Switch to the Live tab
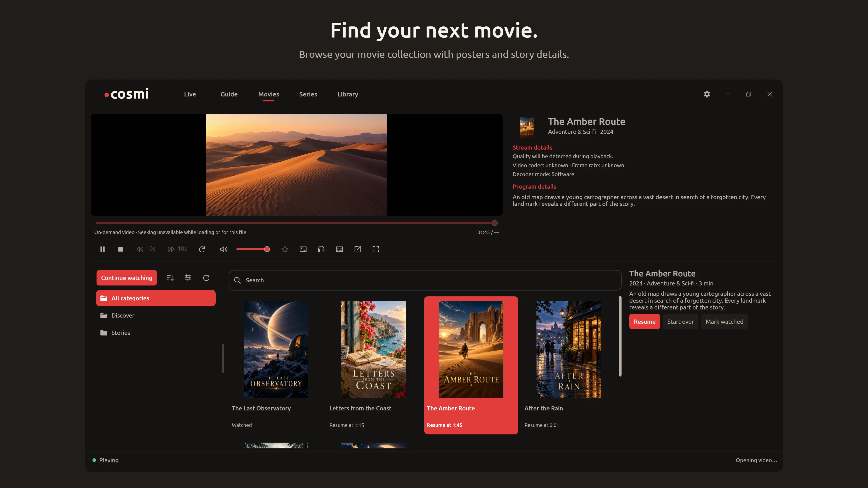The height and width of the screenshot is (488, 868). click(x=190, y=94)
